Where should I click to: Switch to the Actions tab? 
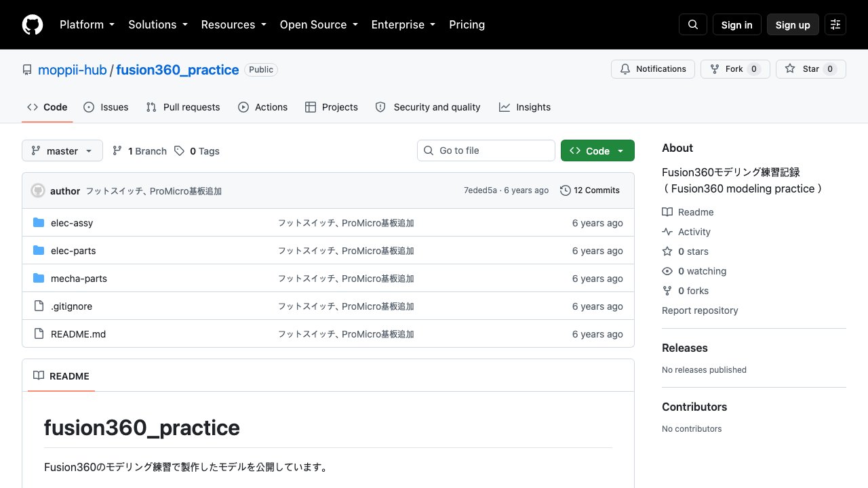263,107
